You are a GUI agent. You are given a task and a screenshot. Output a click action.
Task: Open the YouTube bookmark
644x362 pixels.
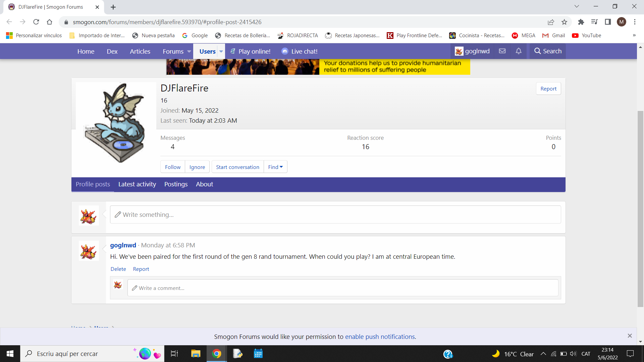pyautogui.click(x=587, y=36)
